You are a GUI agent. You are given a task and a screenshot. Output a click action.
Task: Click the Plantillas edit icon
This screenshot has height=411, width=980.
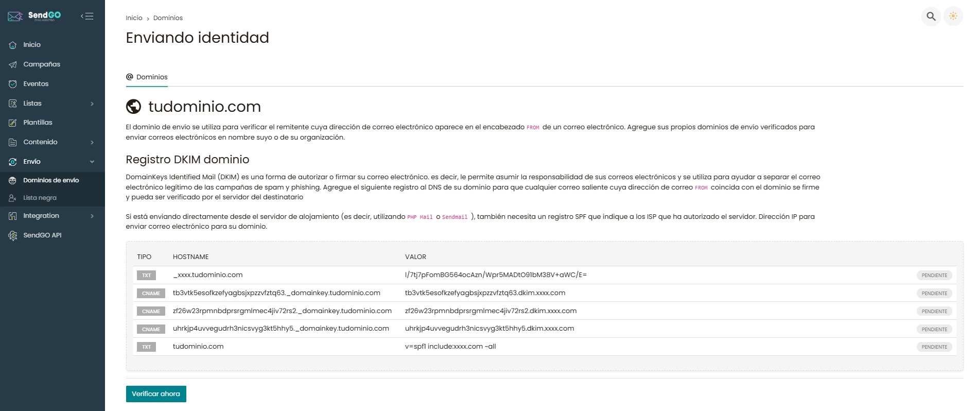tap(13, 123)
